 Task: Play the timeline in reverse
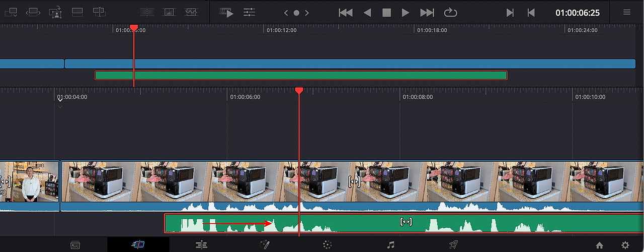pyautogui.click(x=367, y=13)
